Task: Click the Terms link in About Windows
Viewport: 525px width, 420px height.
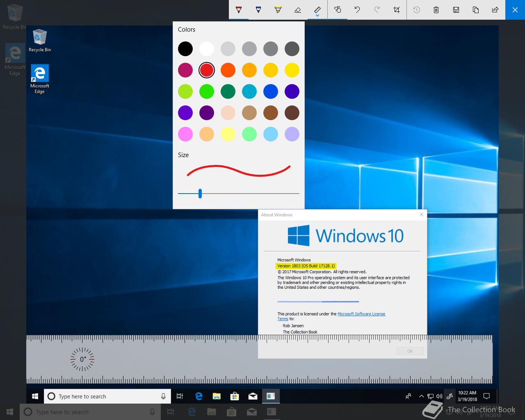Action: tap(283, 319)
